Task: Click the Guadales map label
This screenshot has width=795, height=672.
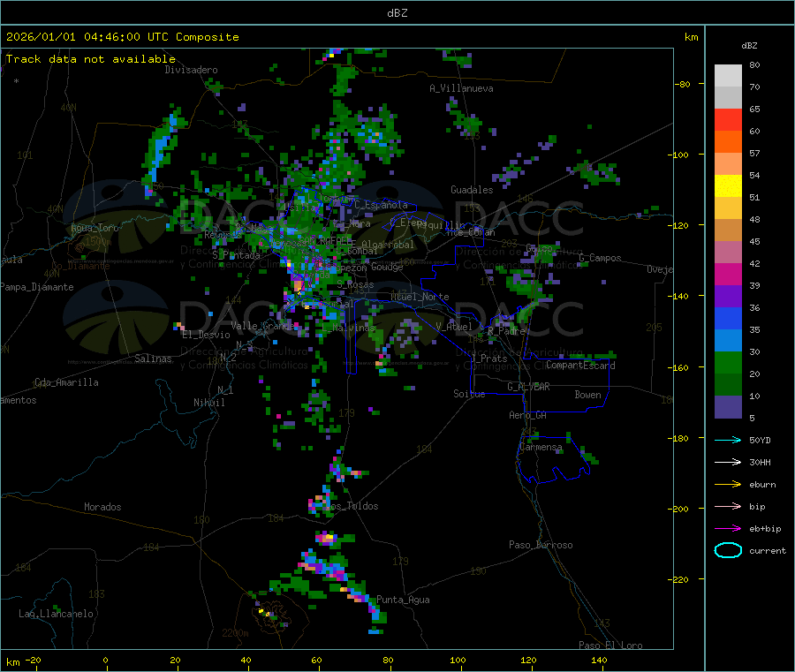Action: pyautogui.click(x=472, y=190)
